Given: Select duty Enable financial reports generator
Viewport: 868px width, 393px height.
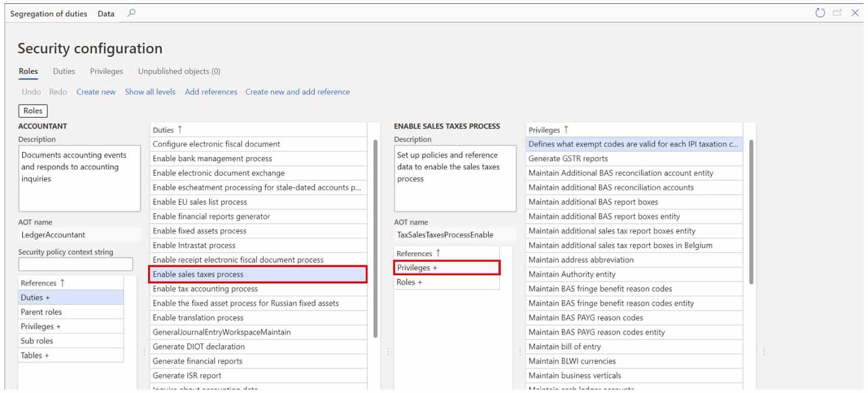Looking at the screenshot, I should [x=258, y=216].
